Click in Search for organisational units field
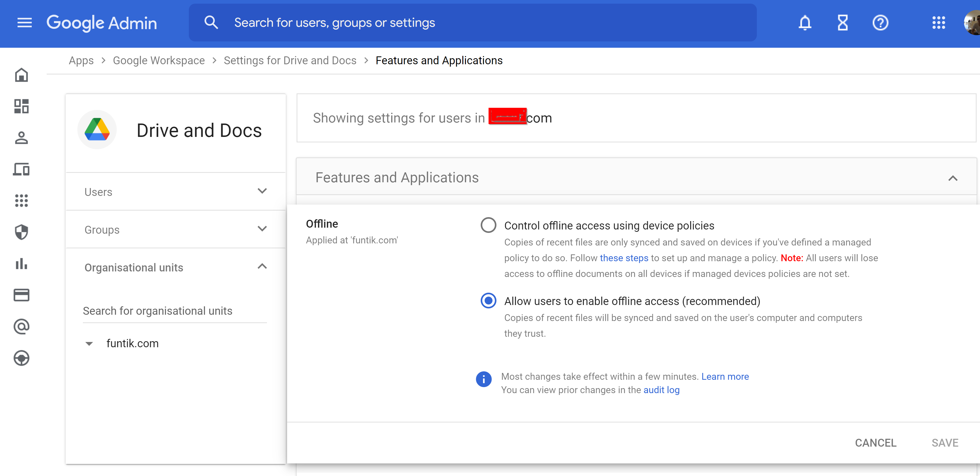The height and width of the screenshot is (476, 980). click(174, 311)
